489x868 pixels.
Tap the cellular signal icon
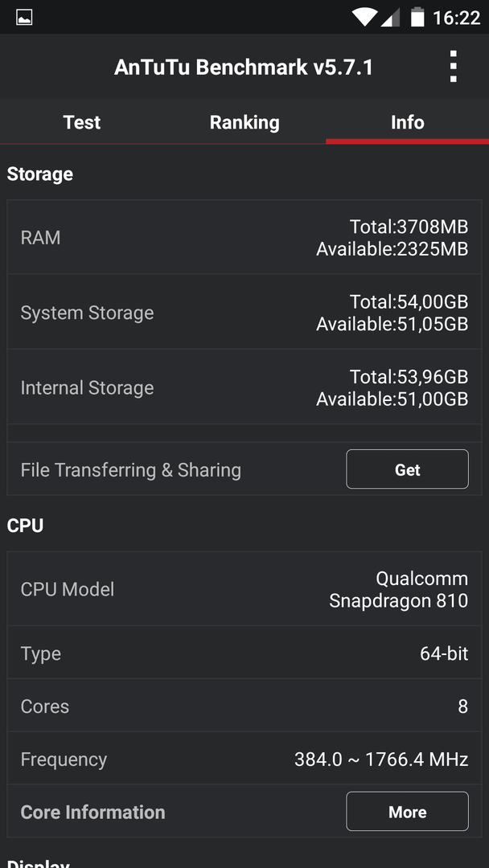point(390,17)
